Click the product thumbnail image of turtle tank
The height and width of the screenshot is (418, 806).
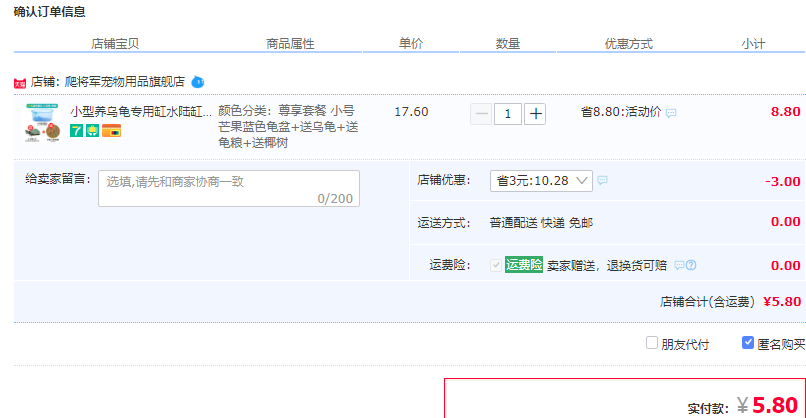click(x=43, y=123)
